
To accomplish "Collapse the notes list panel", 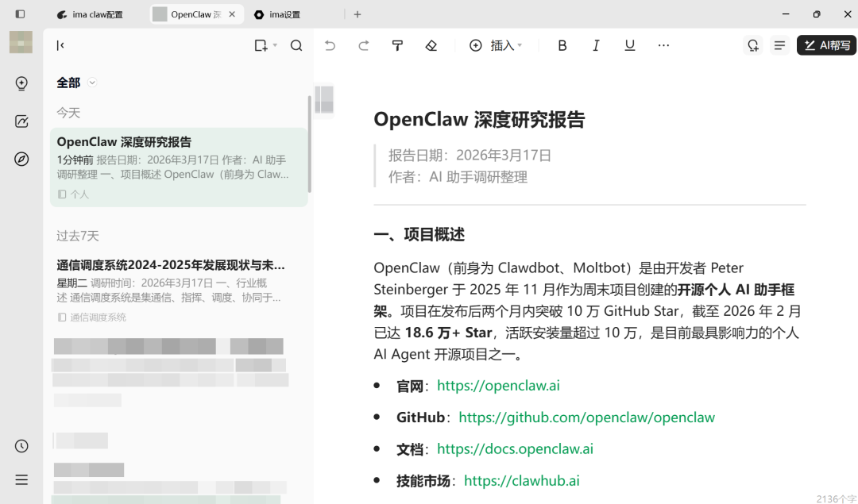I will (60, 45).
